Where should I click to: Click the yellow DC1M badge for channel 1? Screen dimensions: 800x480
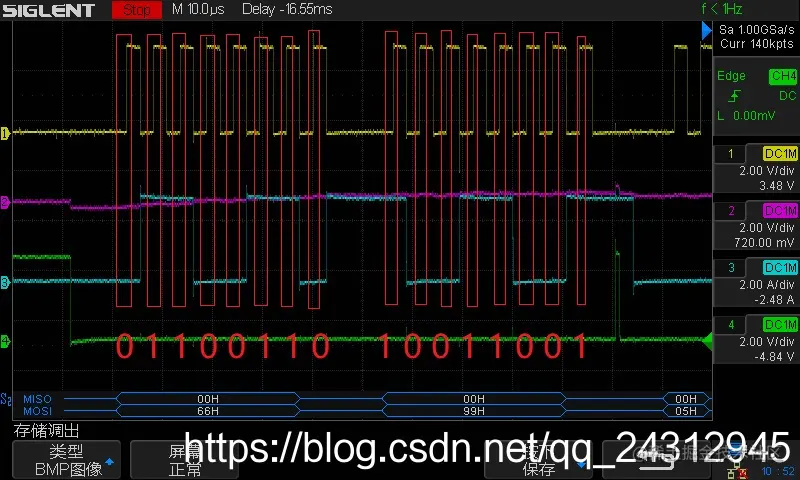pyautogui.click(x=780, y=154)
